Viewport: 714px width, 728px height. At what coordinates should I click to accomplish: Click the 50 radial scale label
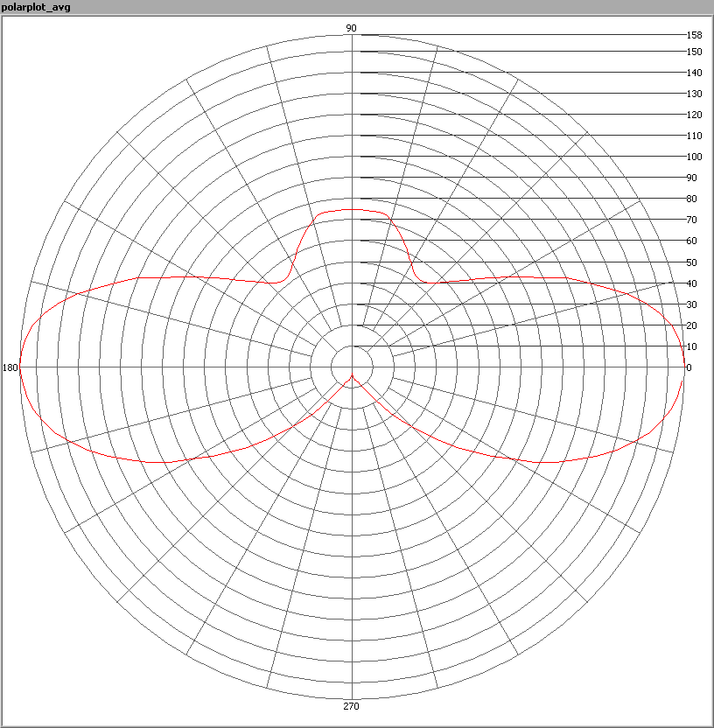coord(691,262)
